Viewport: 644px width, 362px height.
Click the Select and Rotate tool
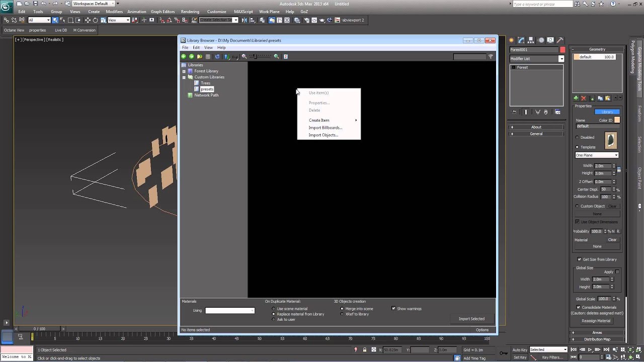[96, 20]
